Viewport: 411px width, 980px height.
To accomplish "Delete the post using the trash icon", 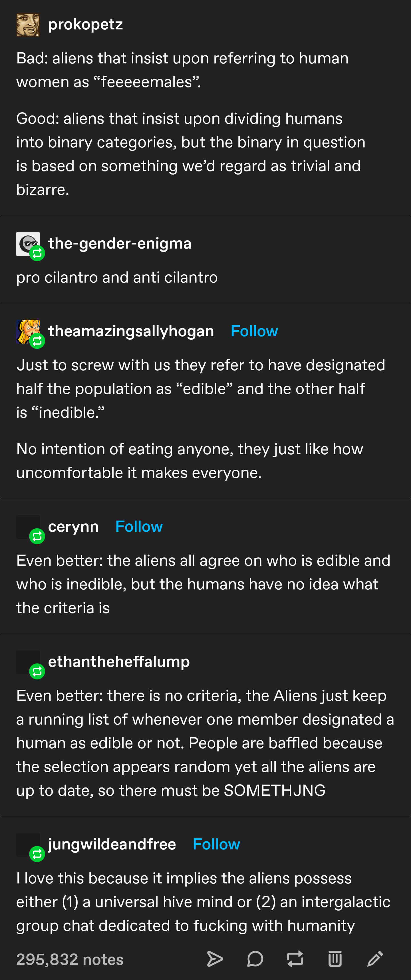I will [335, 959].
